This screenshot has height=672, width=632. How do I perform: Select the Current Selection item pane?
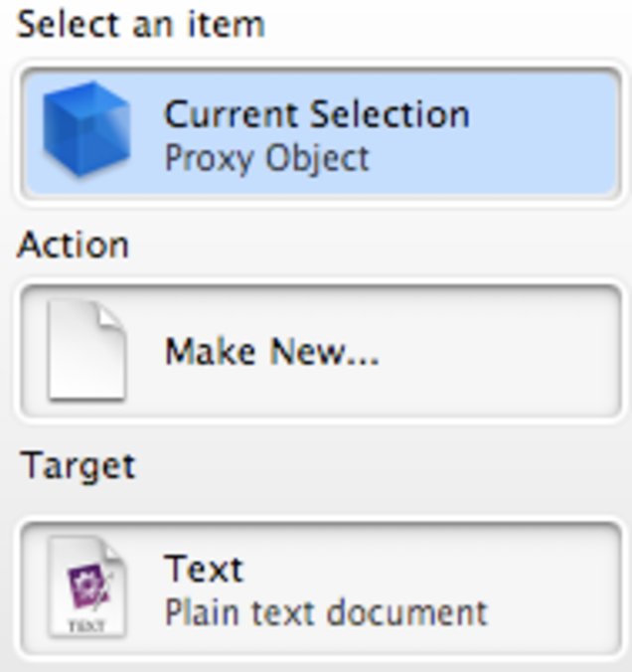pyautogui.click(x=318, y=132)
